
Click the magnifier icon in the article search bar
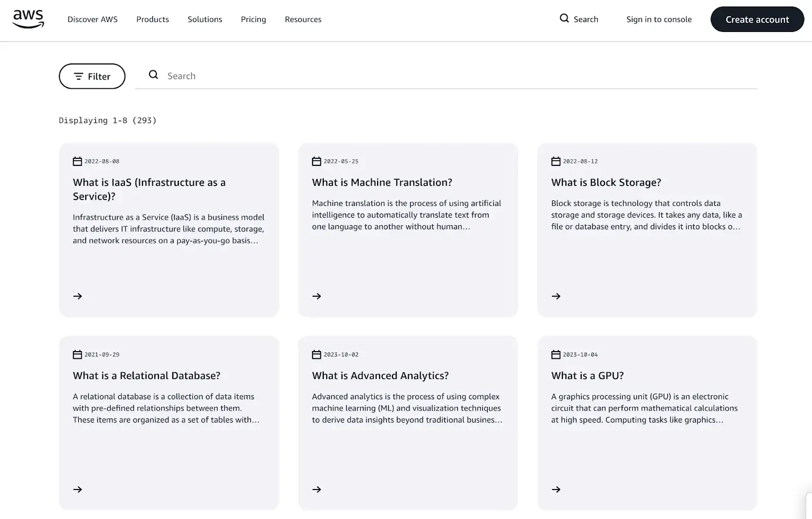point(153,75)
